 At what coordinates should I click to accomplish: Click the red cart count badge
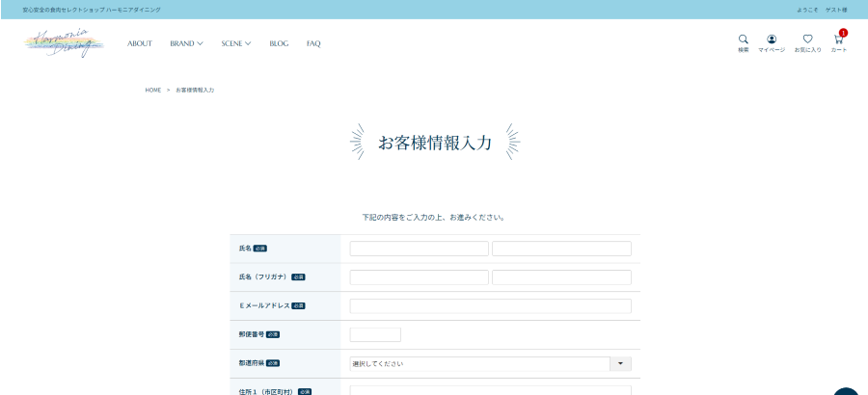(843, 33)
